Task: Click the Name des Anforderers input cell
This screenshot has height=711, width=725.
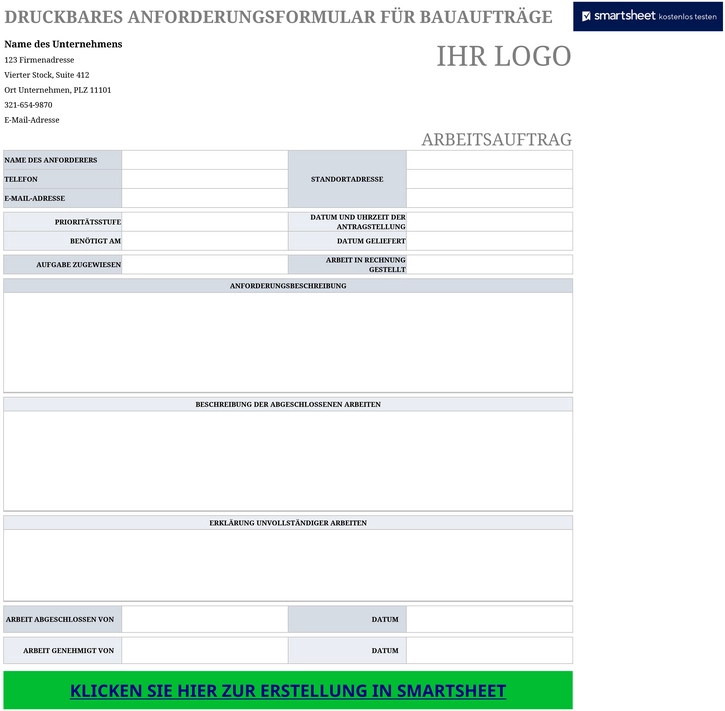Action: point(205,160)
